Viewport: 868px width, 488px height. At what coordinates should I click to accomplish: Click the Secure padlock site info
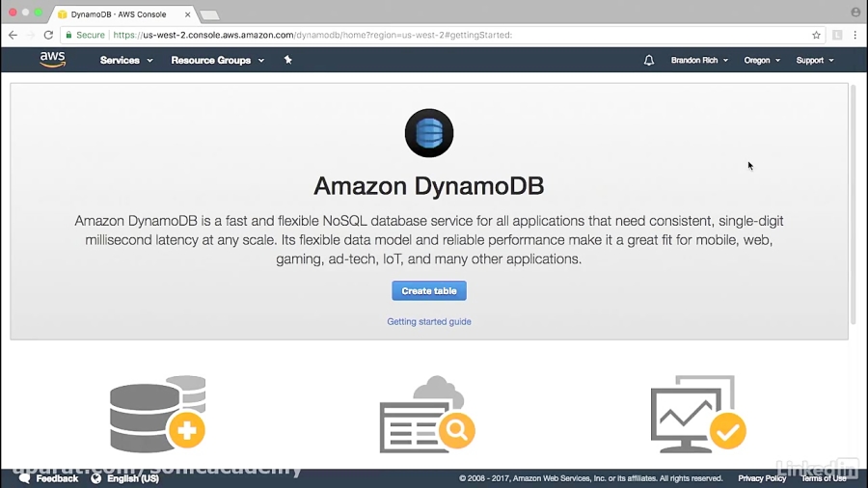pos(85,35)
